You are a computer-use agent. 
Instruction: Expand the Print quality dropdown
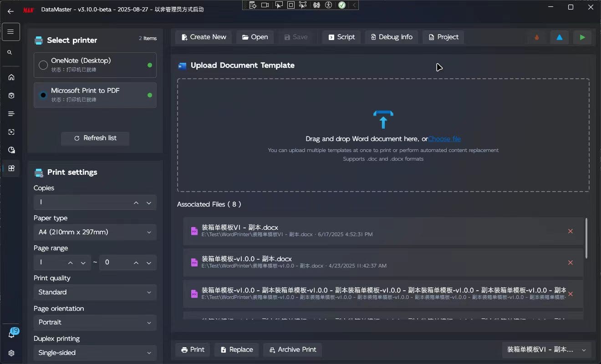(x=95, y=292)
